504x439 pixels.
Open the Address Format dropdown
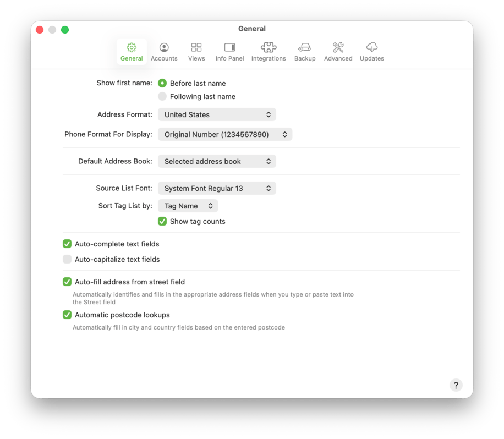217,114
